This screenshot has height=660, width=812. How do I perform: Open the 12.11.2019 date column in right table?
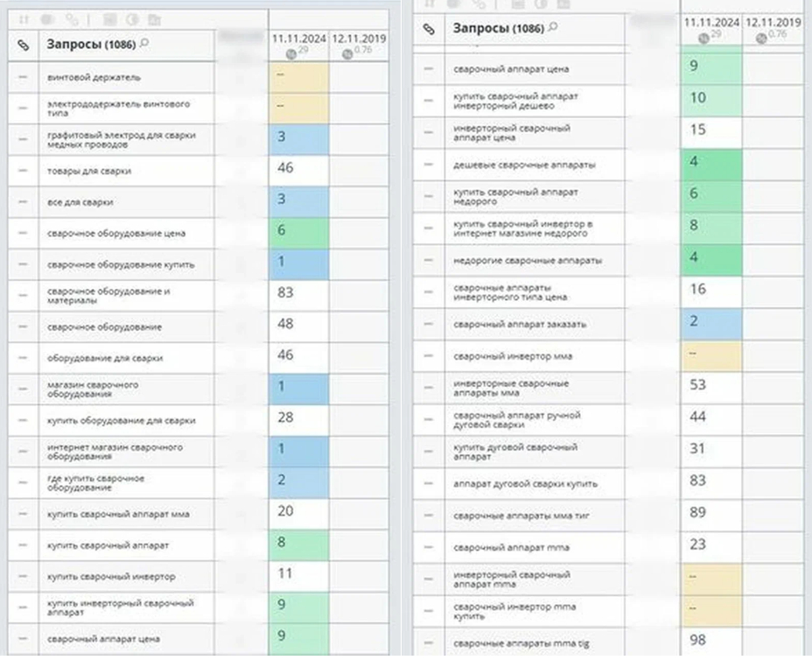[x=773, y=22]
